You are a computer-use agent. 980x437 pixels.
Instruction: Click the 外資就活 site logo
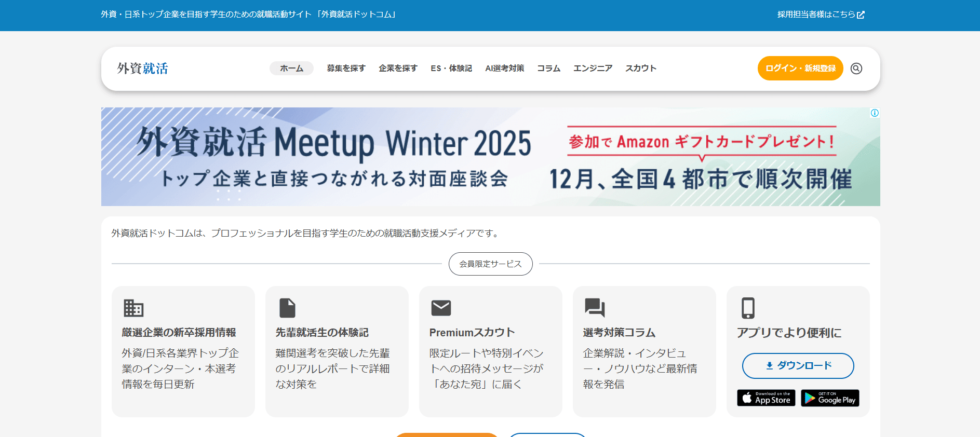[142, 69]
